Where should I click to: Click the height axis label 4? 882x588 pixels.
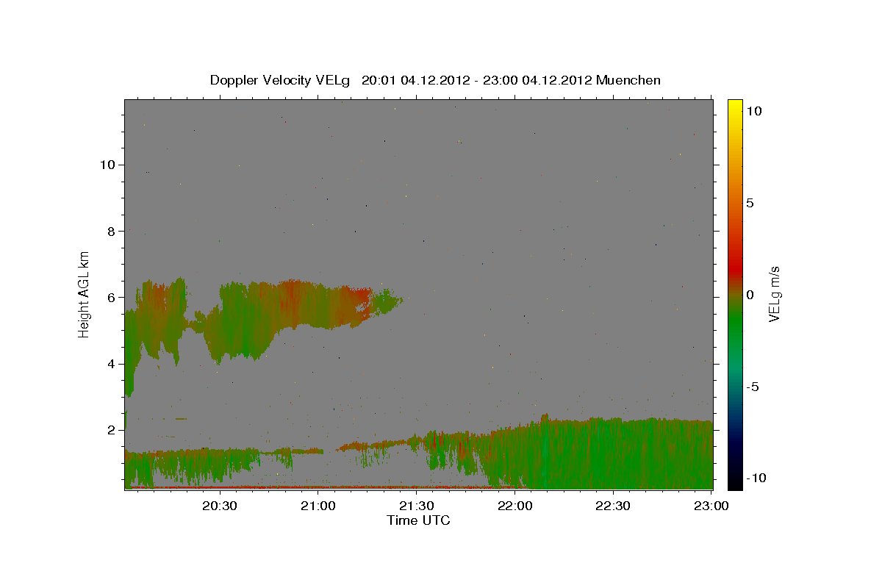click(110, 364)
